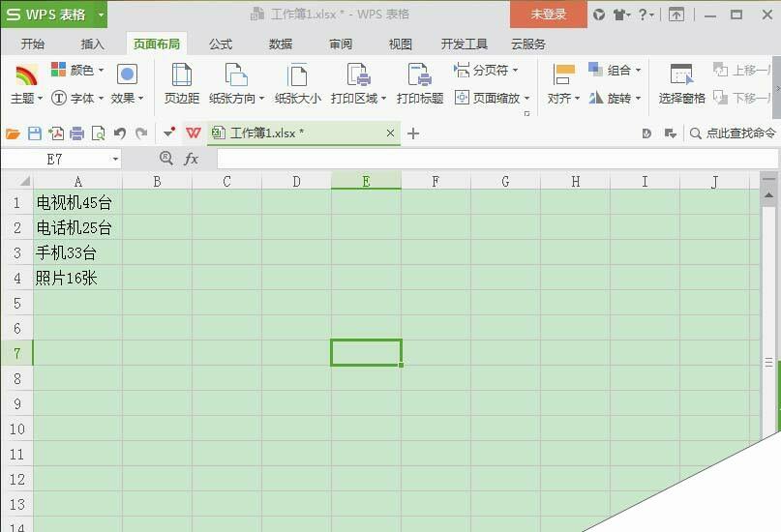Click the collapse ribbon arrow icon
This screenshot has width=781, height=532.
pos(676,15)
